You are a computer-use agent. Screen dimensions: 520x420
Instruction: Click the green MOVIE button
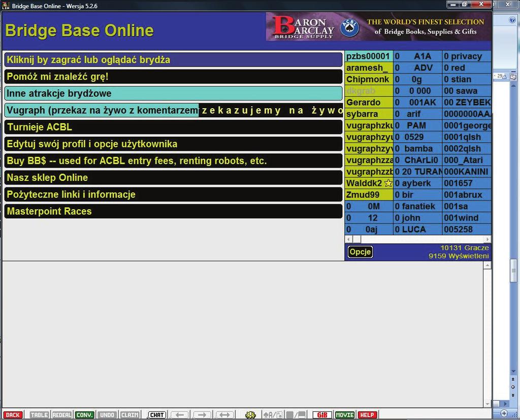click(x=345, y=415)
